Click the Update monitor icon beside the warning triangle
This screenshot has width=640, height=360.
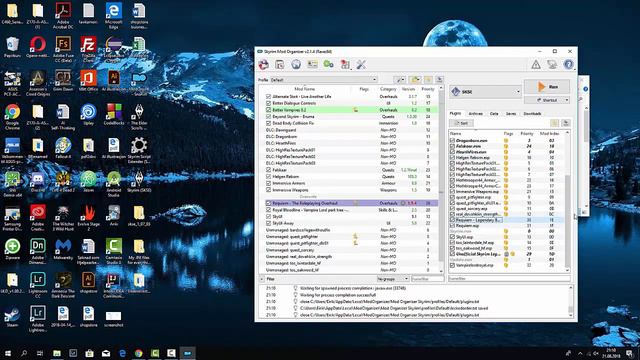552,64
